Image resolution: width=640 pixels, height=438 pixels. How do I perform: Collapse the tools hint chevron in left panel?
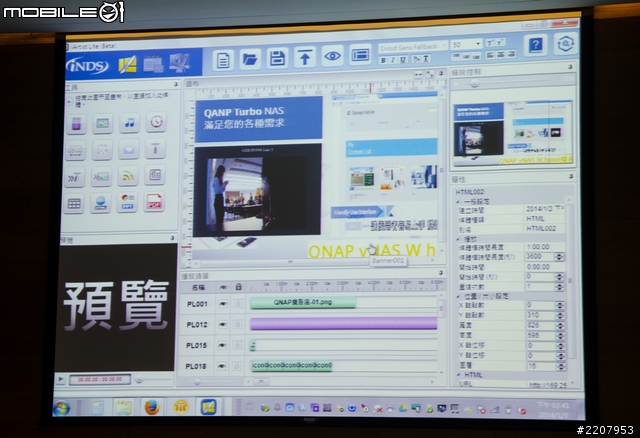(69, 102)
